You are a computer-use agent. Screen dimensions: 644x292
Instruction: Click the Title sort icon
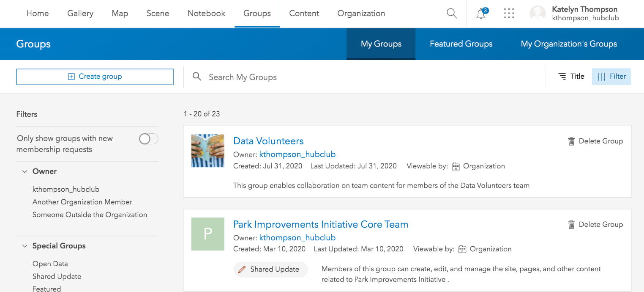click(x=562, y=76)
